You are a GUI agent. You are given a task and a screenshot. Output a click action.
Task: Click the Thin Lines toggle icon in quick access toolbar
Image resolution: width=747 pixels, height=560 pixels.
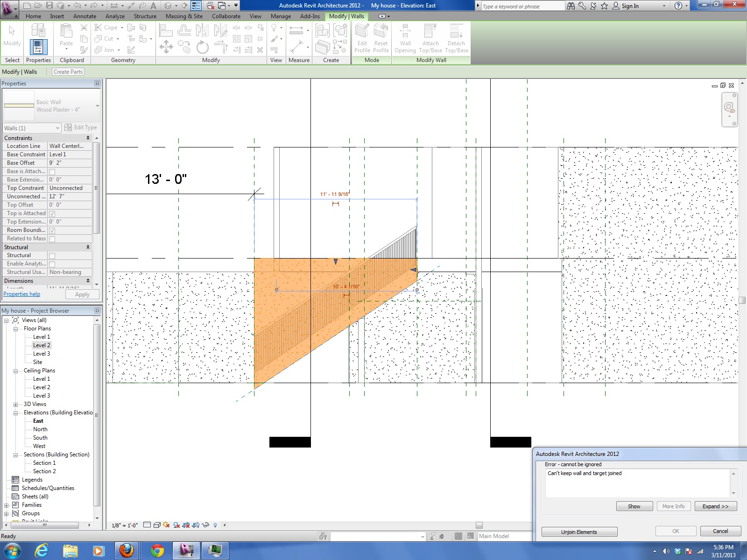(x=196, y=6)
